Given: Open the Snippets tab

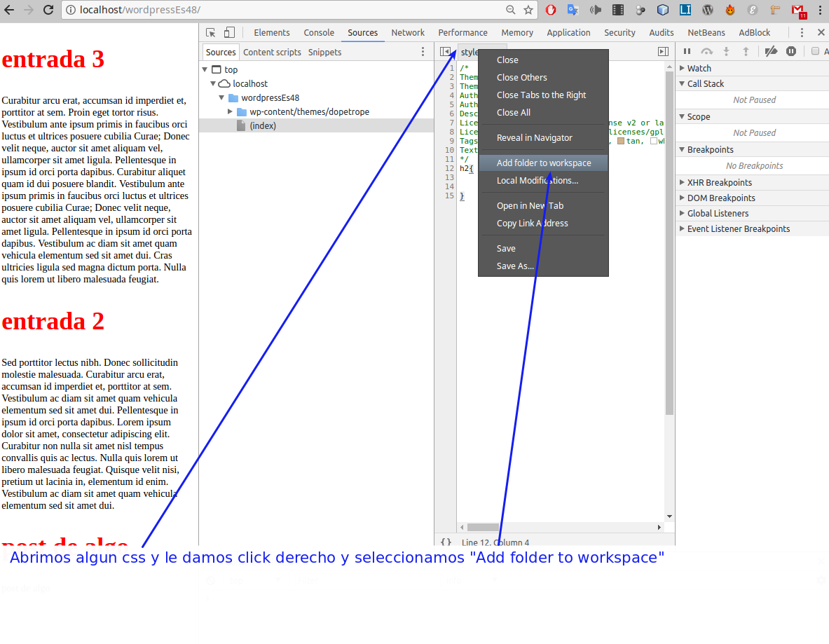Looking at the screenshot, I should pos(324,52).
